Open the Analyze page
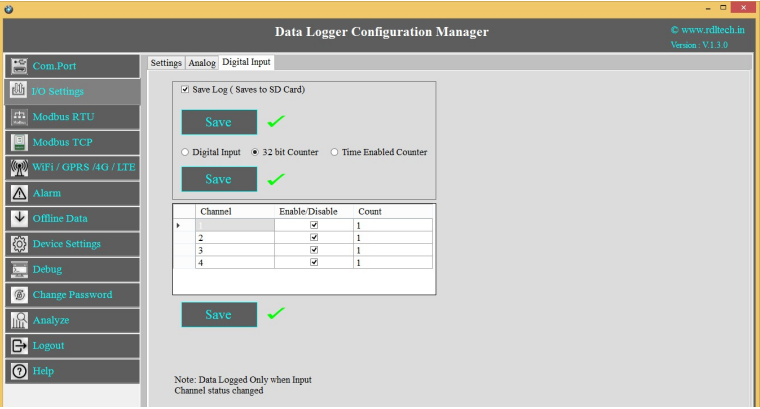Image resolution: width=760 pixels, height=409 pixels. click(x=73, y=320)
